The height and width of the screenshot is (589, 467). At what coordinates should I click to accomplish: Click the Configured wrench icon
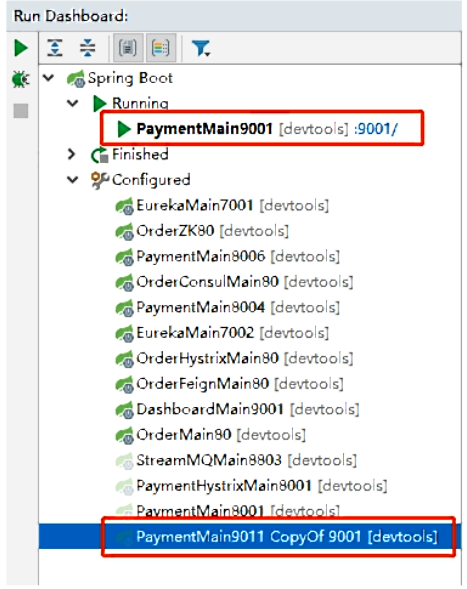tap(100, 180)
